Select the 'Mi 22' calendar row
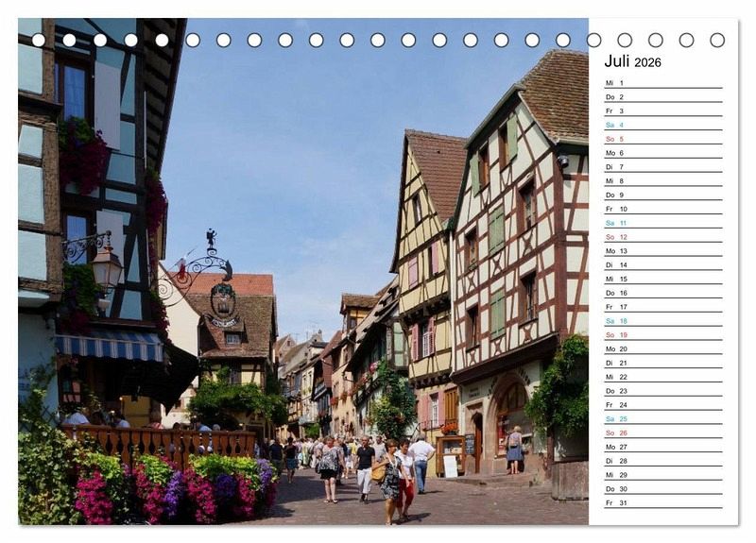This screenshot has height=543, width=756. tap(663, 376)
